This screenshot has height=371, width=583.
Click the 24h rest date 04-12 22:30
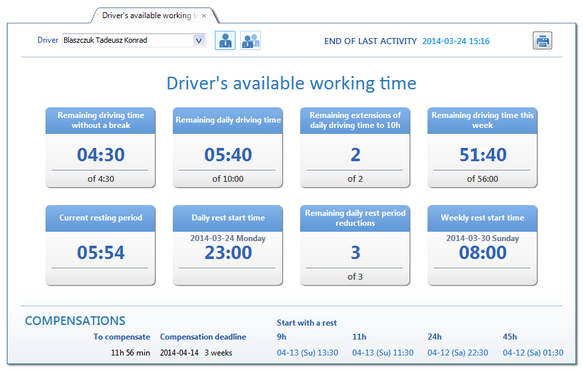click(x=458, y=352)
